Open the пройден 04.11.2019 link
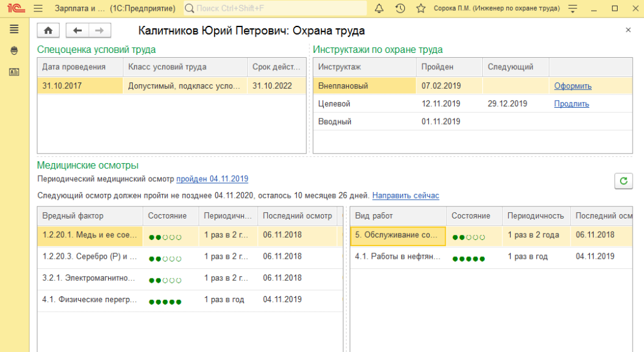 212,179
